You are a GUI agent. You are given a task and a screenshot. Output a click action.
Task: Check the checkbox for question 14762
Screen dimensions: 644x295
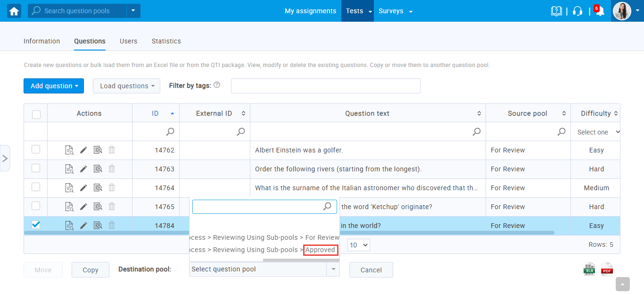[x=36, y=150]
